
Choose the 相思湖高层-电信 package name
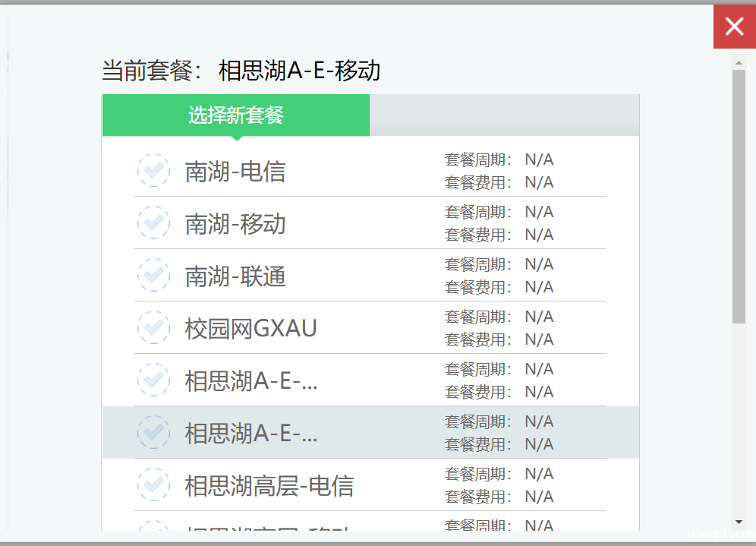click(x=269, y=486)
